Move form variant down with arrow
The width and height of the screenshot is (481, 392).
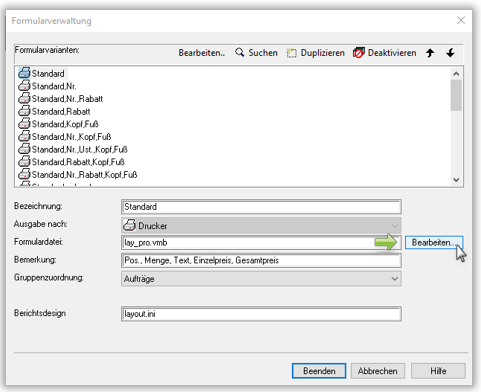coord(450,53)
